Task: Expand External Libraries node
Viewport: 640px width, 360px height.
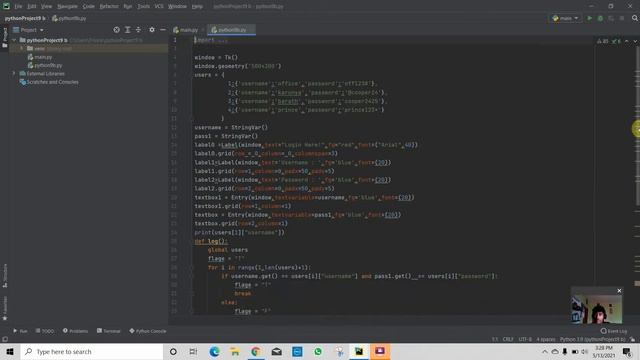Action: [x=14, y=73]
